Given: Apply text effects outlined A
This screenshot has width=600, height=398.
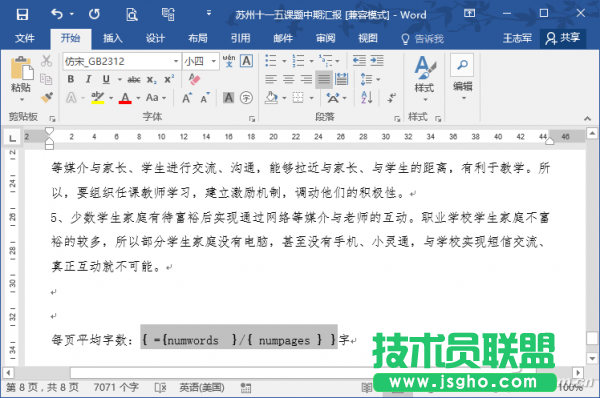Looking at the screenshot, I should pos(71,98).
